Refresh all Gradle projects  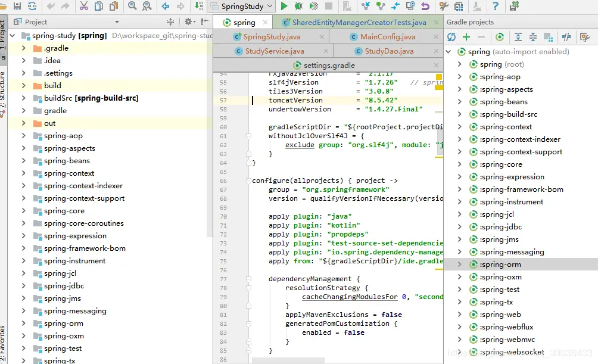[x=451, y=37]
